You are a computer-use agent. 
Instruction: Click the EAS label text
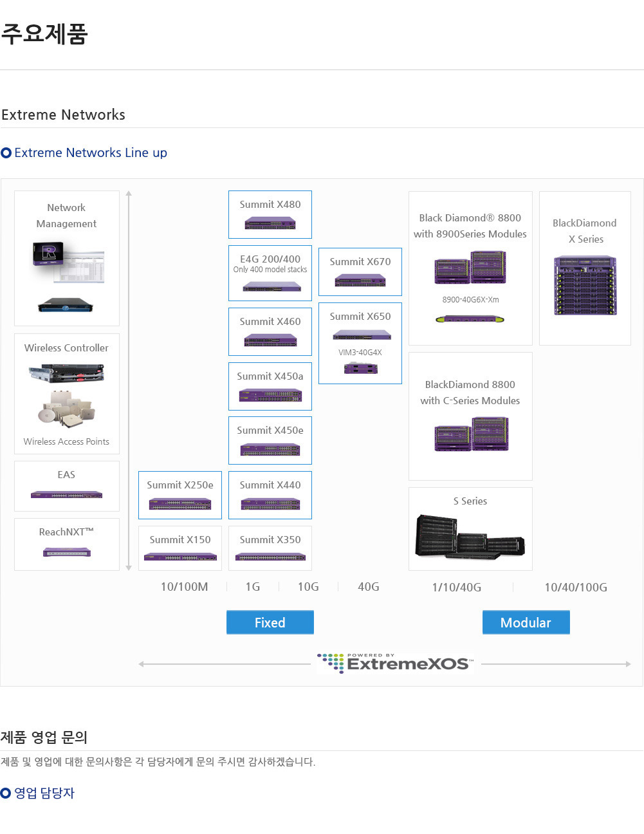coord(66,474)
